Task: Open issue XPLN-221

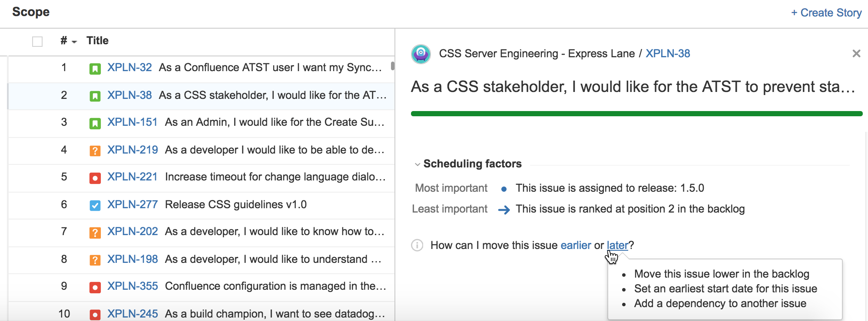Action: (133, 177)
